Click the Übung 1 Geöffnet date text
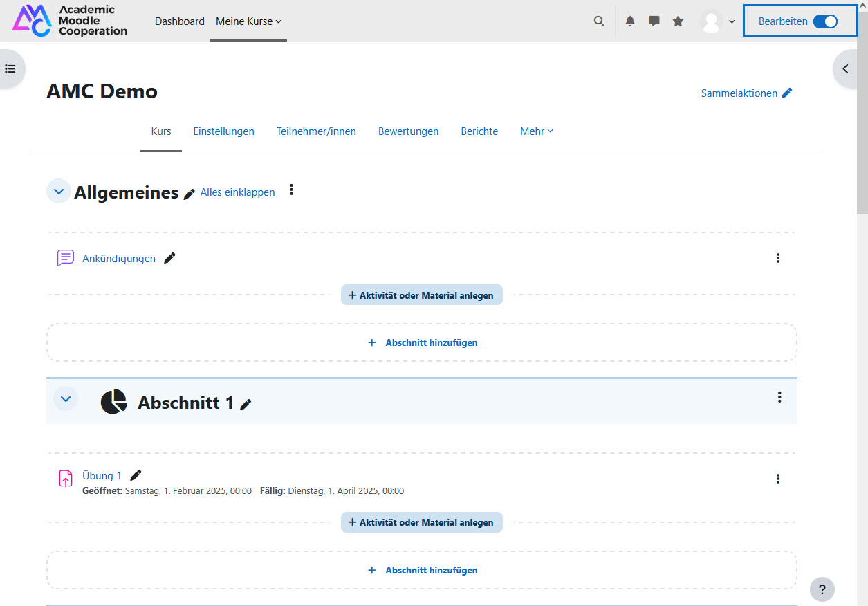 point(167,491)
